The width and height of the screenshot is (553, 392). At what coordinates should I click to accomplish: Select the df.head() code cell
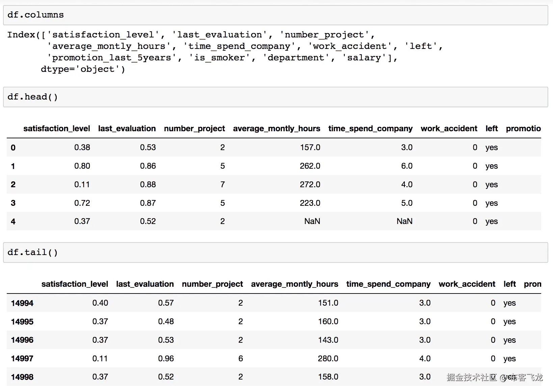click(32, 97)
